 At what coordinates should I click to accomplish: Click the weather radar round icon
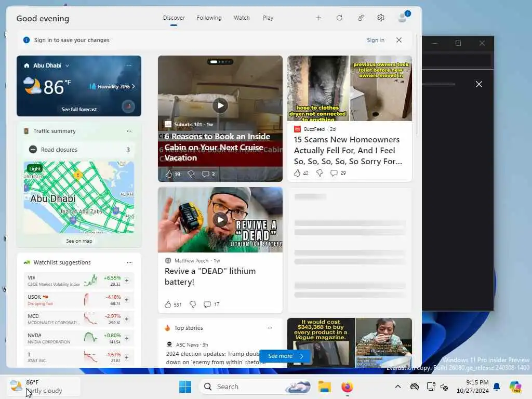[128, 107]
